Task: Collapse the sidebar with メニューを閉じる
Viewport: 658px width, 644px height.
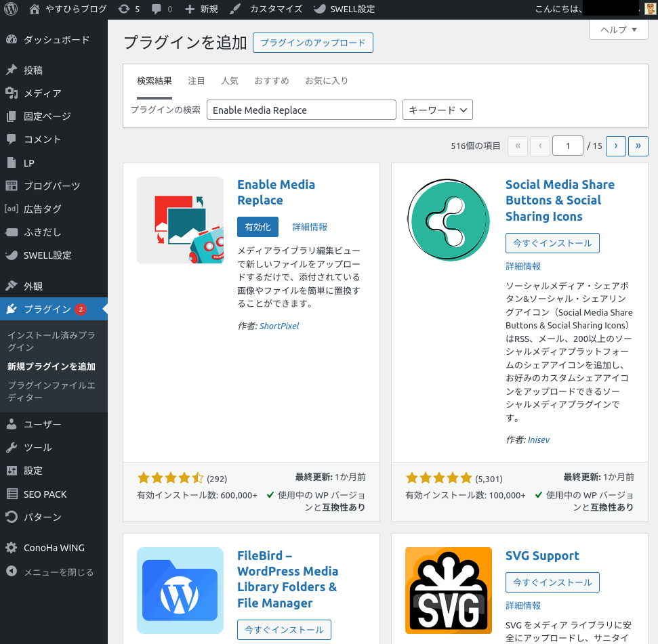Action: [58, 572]
